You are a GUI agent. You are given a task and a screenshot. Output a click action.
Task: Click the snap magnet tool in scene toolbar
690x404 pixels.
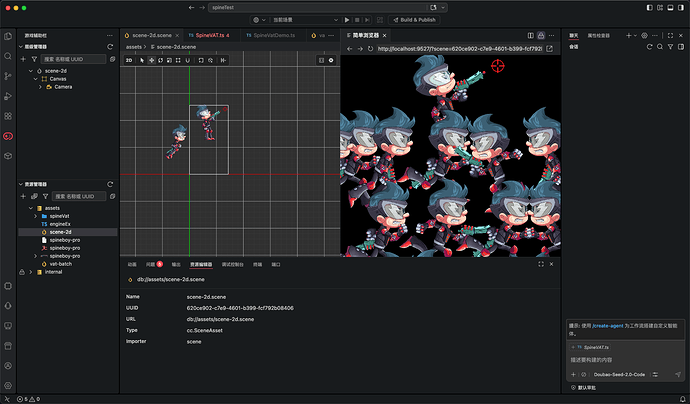pos(188,60)
